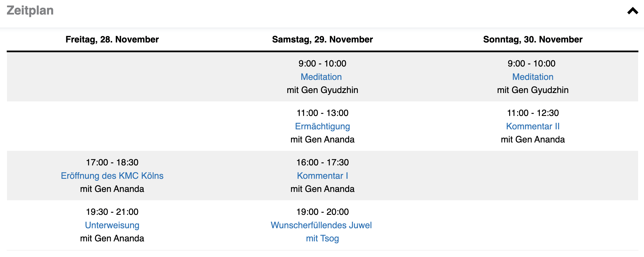Image resolution: width=644 pixels, height=257 pixels.
Task: Click the Zeitplan heading
Action: coord(30,11)
